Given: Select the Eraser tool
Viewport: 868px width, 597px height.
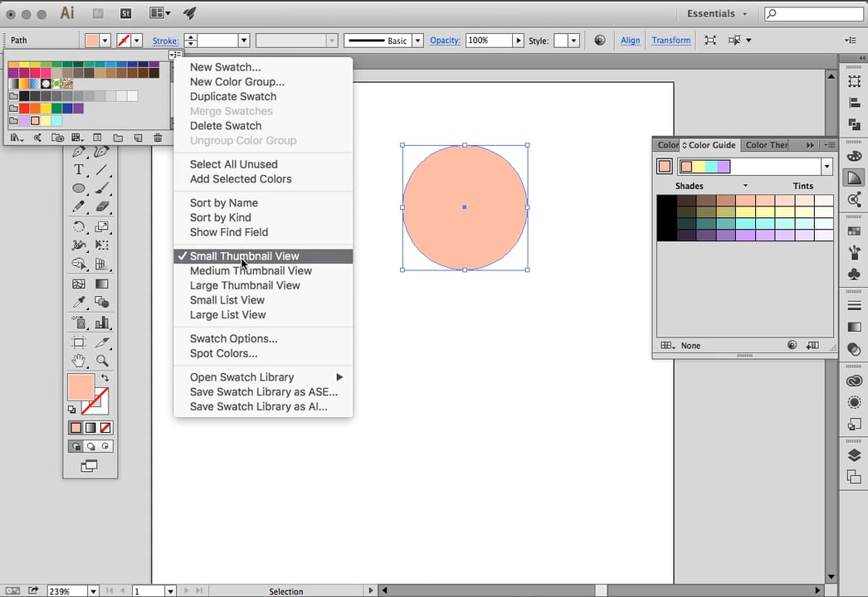Looking at the screenshot, I should click(101, 206).
